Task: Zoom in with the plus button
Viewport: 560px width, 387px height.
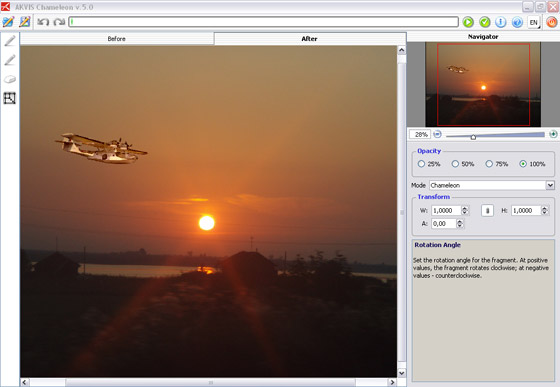Action: [x=553, y=134]
